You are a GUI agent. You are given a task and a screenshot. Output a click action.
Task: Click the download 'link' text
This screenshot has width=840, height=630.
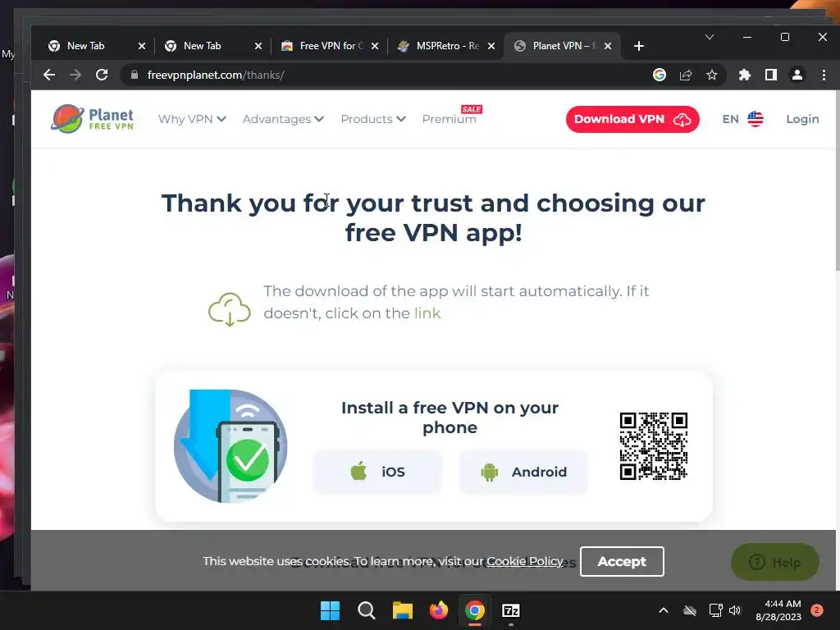427,313
